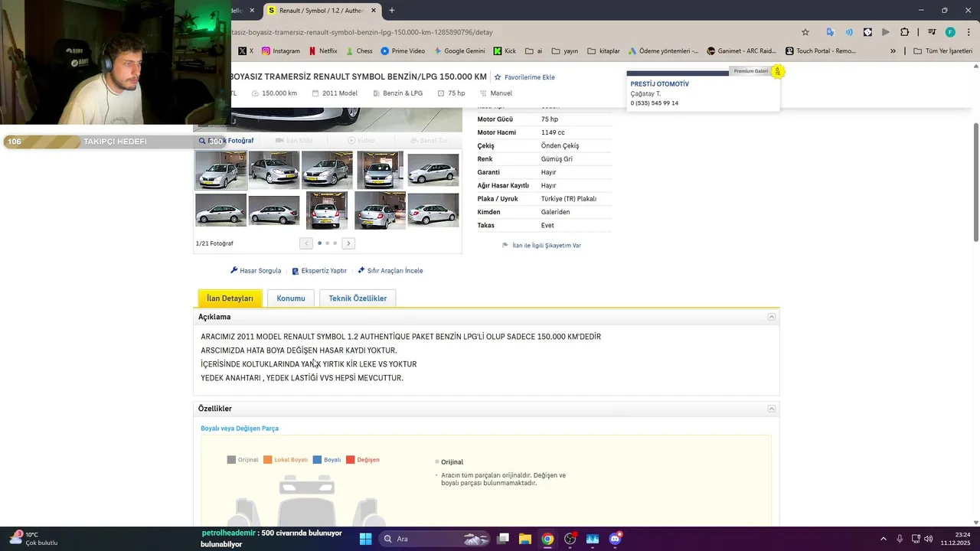Open the 'Boyalı veya Değişen Parça' link
980x551 pixels.
240,429
